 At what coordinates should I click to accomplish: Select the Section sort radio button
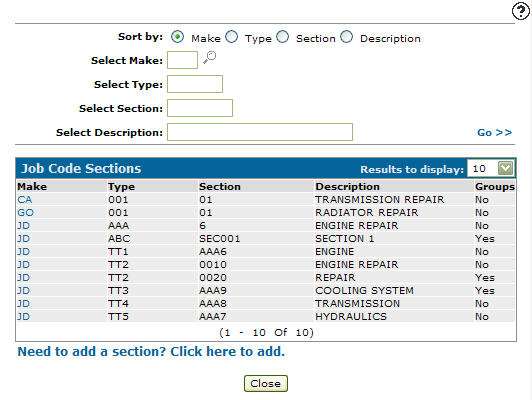pyautogui.click(x=282, y=37)
